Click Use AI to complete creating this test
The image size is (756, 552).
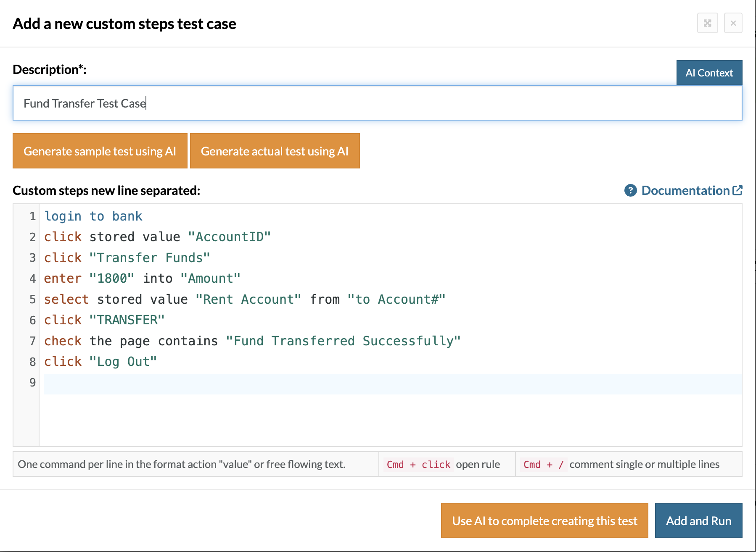coord(544,520)
